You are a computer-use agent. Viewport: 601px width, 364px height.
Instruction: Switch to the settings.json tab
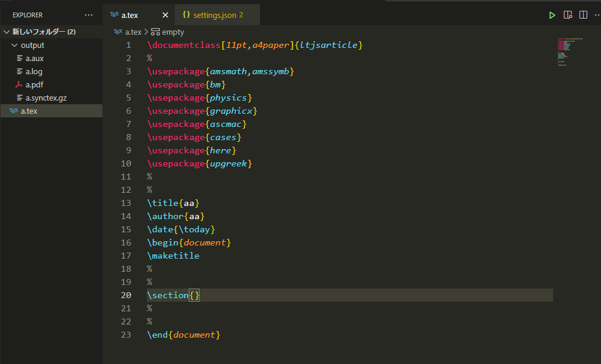point(216,14)
